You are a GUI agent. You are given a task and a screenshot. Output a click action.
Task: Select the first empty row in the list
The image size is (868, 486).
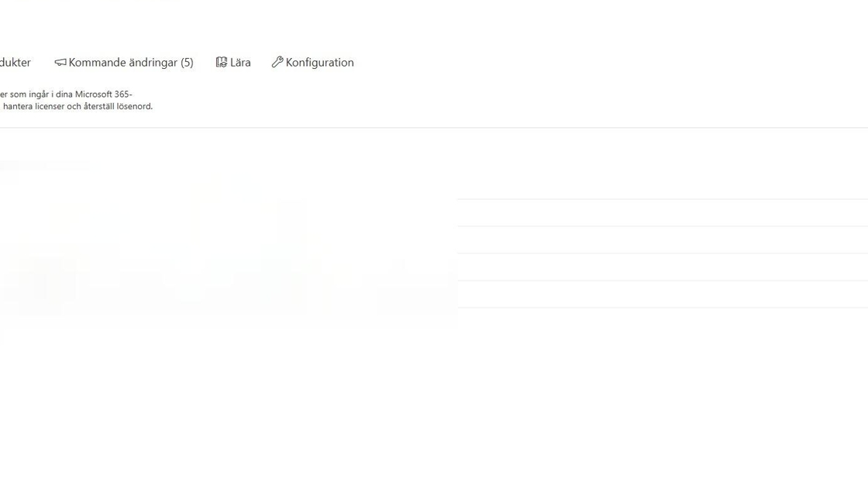663,212
